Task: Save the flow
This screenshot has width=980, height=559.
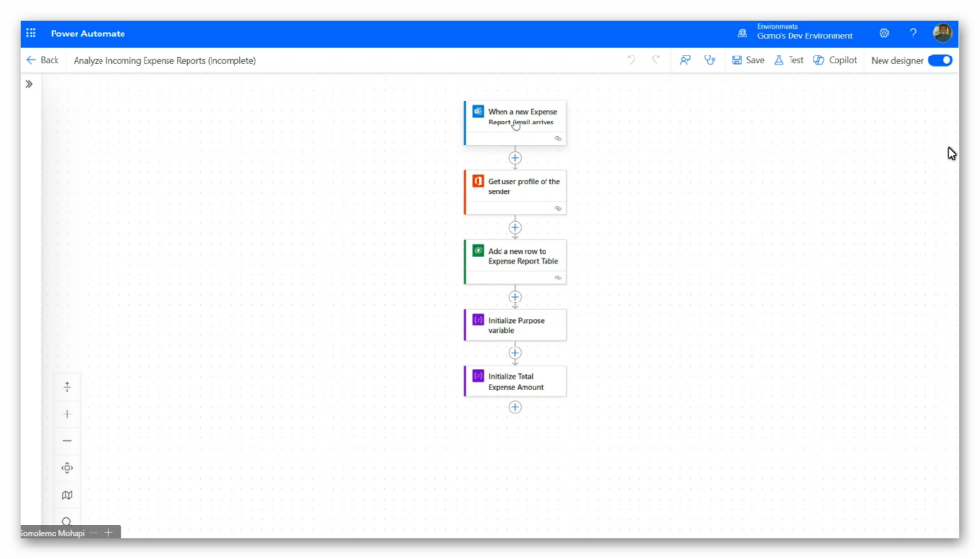Action: pyautogui.click(x=748, y=60)
